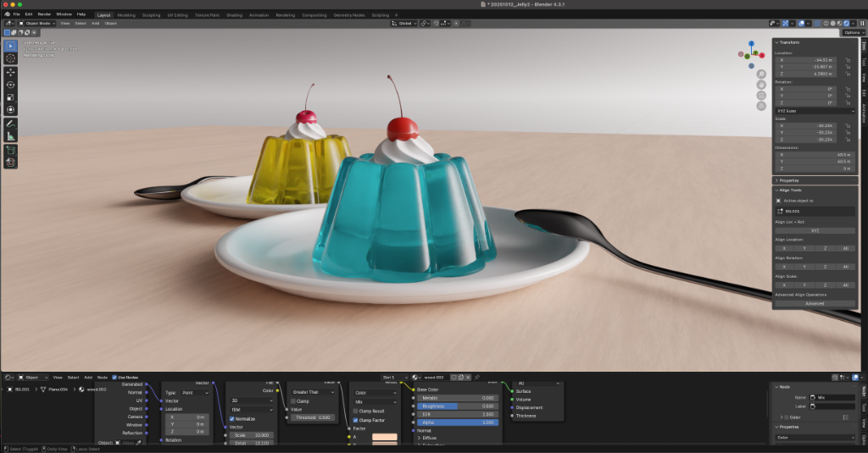868x453 pixels.
Task: Toggle the Use Nodes checkbox
Action: (x=114, y=377)
